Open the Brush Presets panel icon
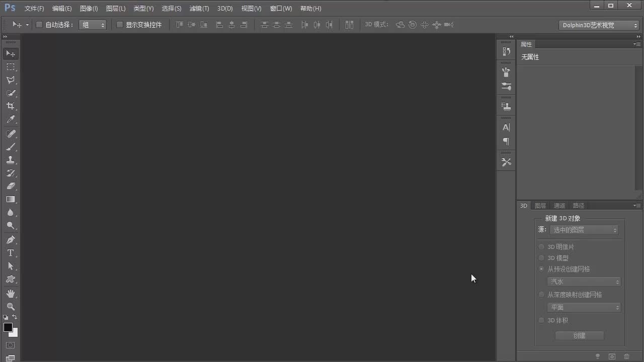The image size is (644, 362). tap(506, 86)
